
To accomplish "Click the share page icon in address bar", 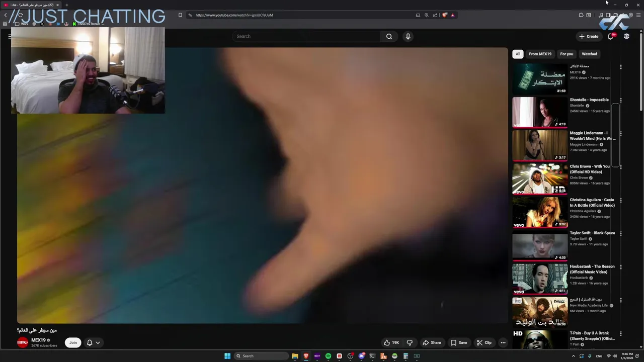I will pyautogui.click(x=435, y=15).
